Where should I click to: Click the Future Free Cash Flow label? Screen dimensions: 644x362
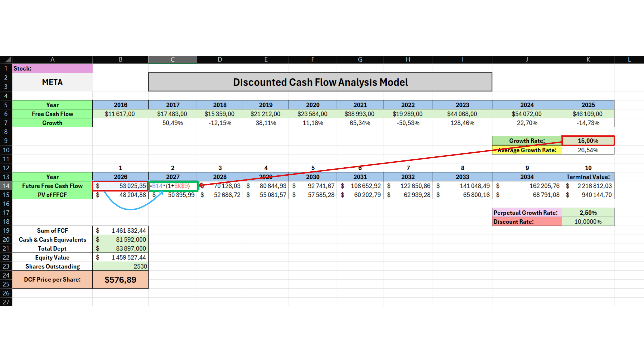(x=52, y=186)
